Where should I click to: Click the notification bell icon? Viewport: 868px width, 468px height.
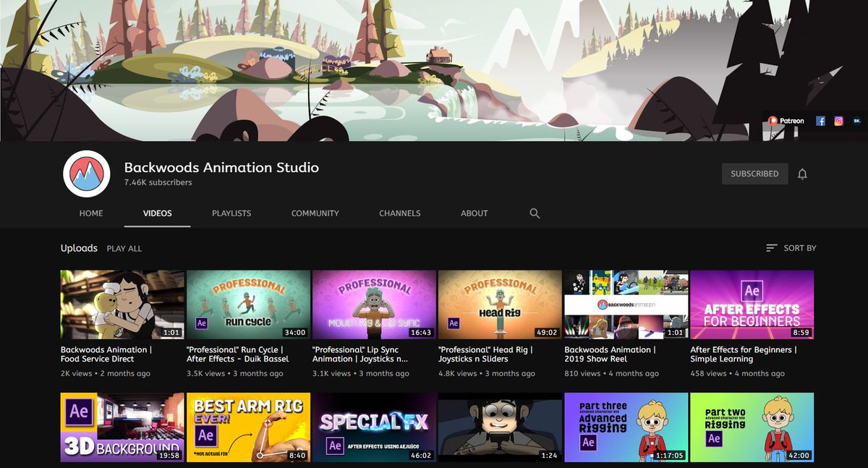802,174
